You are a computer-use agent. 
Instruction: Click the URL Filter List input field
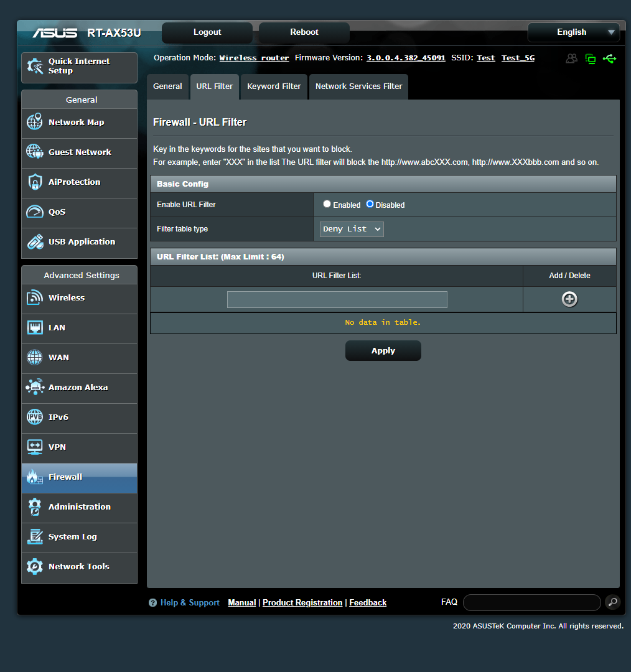pyautogui.click(x=337, y=299)
